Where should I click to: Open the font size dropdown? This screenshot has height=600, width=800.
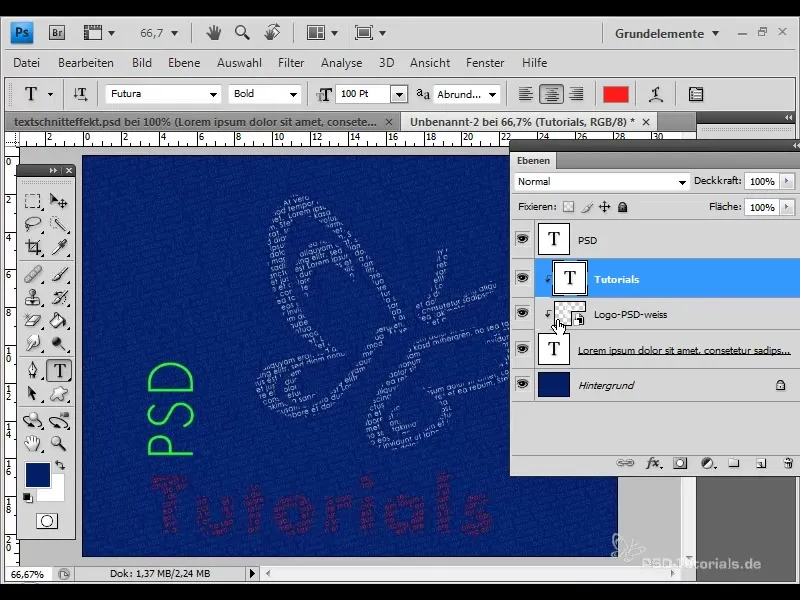(399, 94)
